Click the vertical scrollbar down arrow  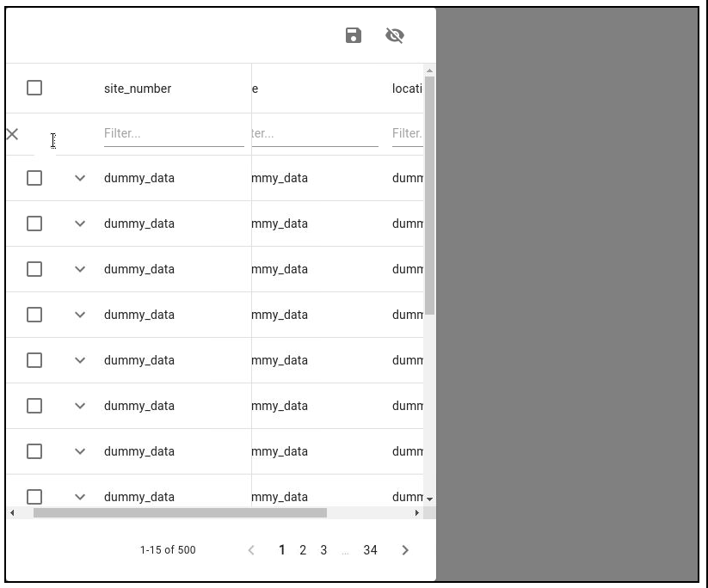(431, 498)
